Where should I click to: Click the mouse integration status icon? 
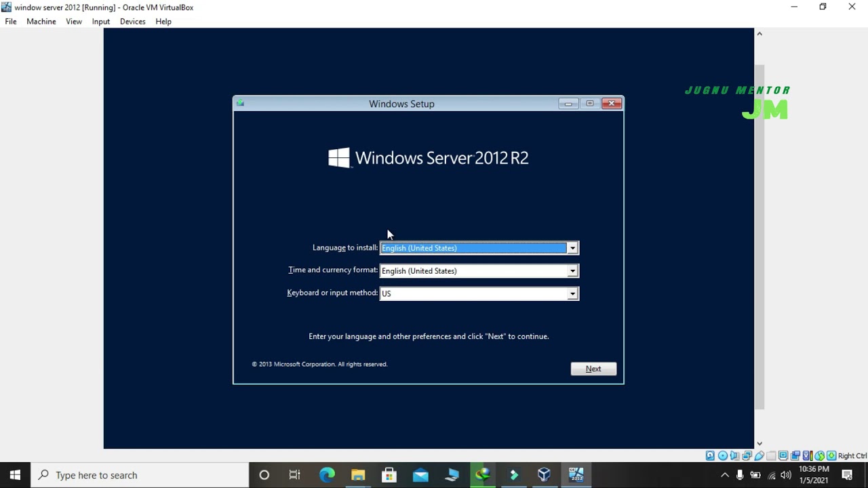click(820, 455)
